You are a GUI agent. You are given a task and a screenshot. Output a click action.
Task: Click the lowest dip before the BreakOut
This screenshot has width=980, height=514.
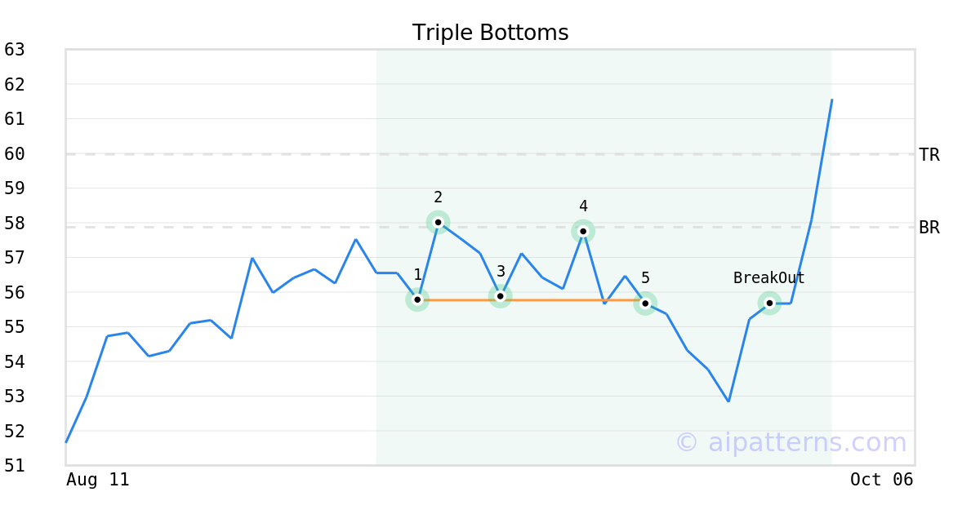pyautogui.click(x=728, y=401)
